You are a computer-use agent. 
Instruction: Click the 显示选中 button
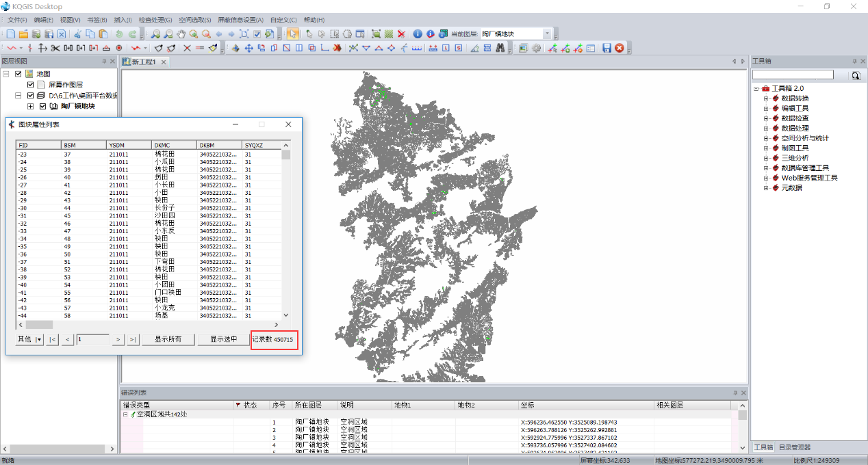point(223,339)
